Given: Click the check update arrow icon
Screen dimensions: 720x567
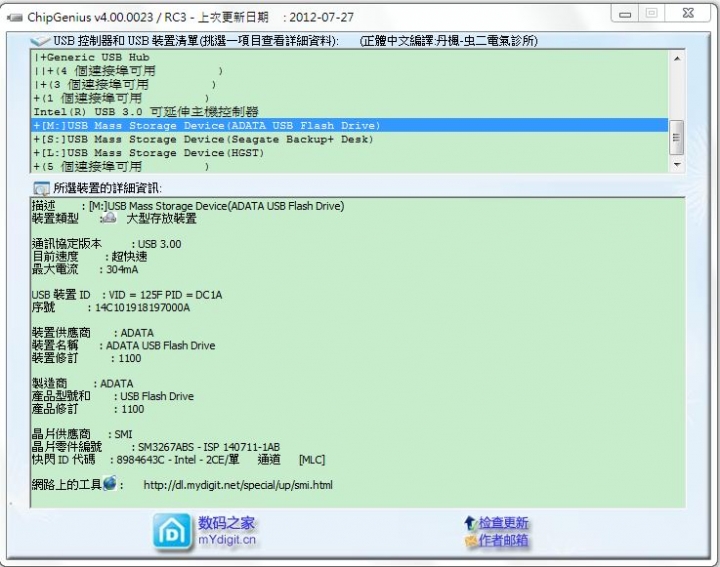Looking at the screenshot, I should (x=469, y=522).
